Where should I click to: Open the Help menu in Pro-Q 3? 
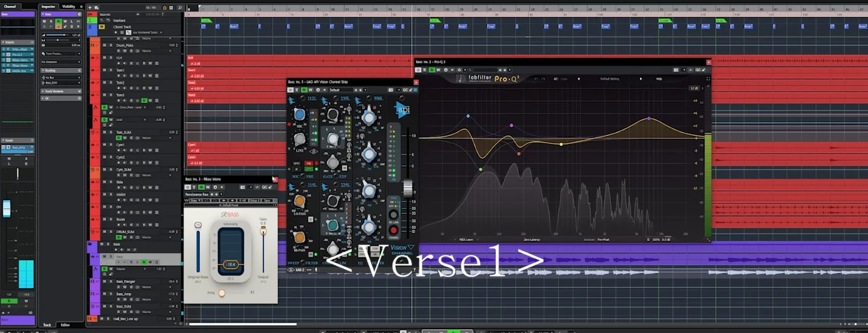click(x=659, y=79)
